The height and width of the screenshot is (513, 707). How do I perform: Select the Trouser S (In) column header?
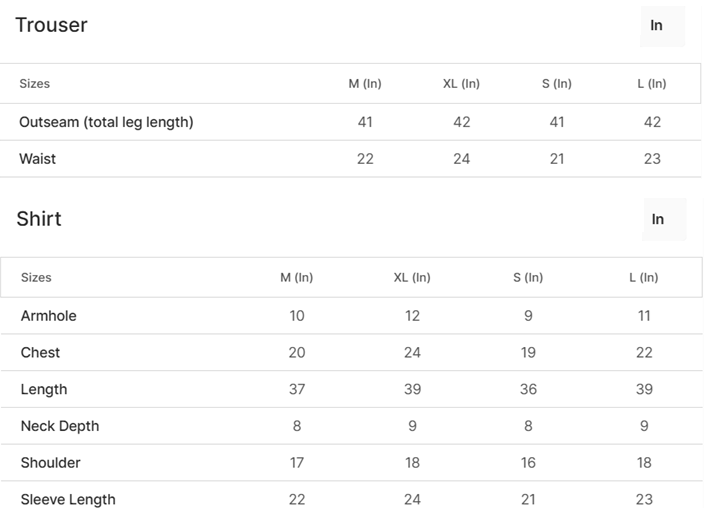556,83
